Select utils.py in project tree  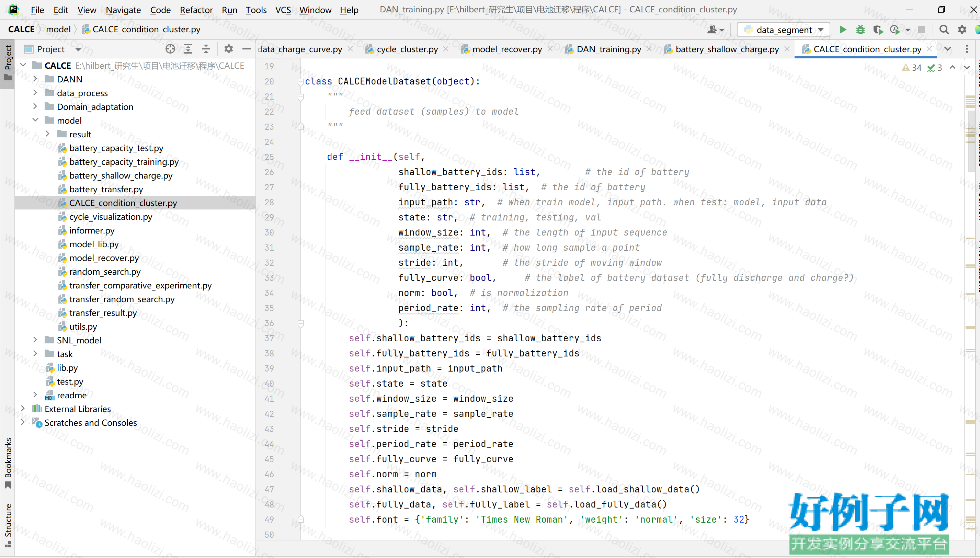(83, 327)
